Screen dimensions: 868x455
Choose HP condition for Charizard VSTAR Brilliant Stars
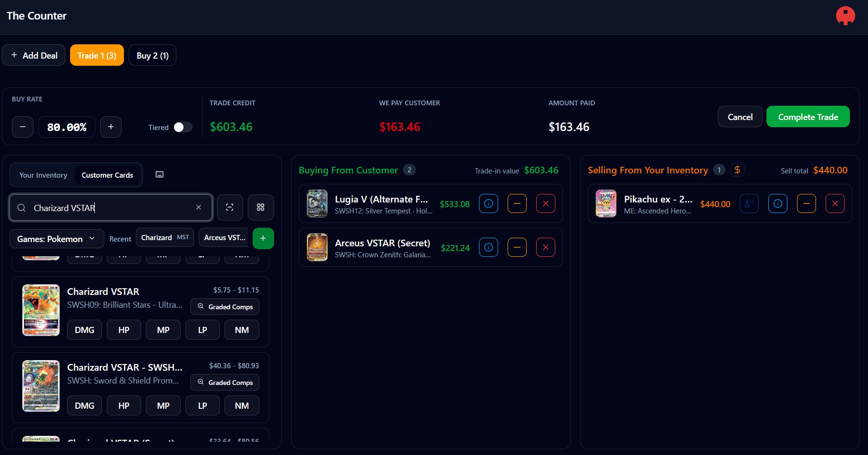pos(124,330)
